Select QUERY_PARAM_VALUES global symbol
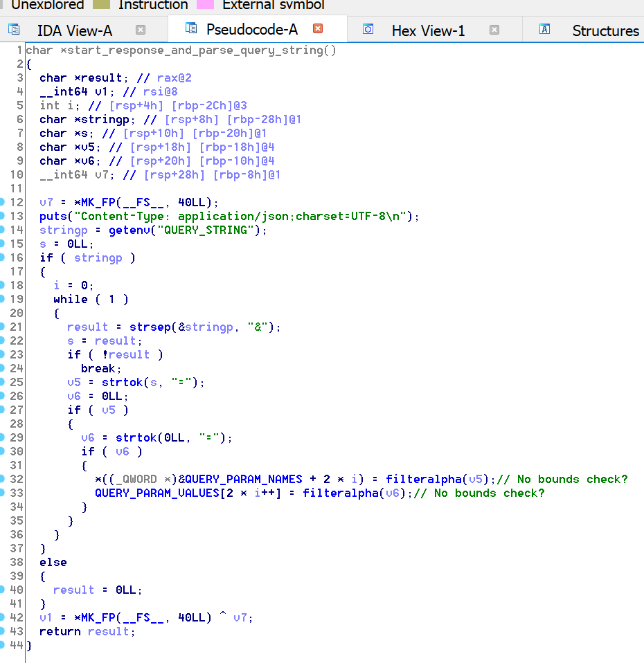 click(157, 493)
